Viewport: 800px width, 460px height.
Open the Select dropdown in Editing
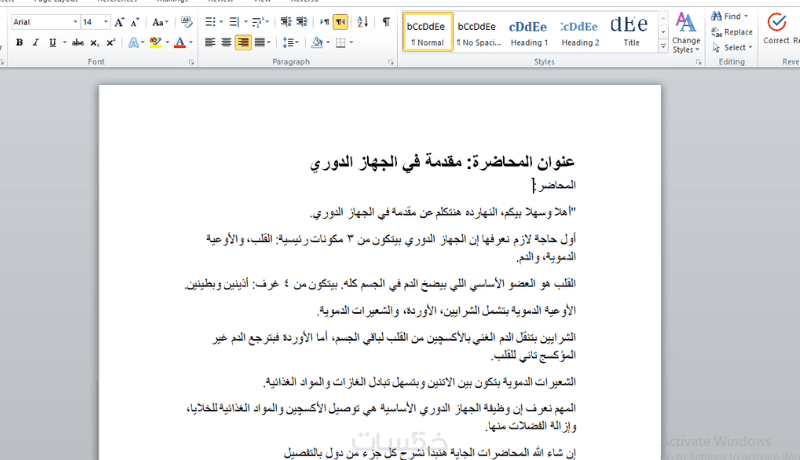point(732,47)
